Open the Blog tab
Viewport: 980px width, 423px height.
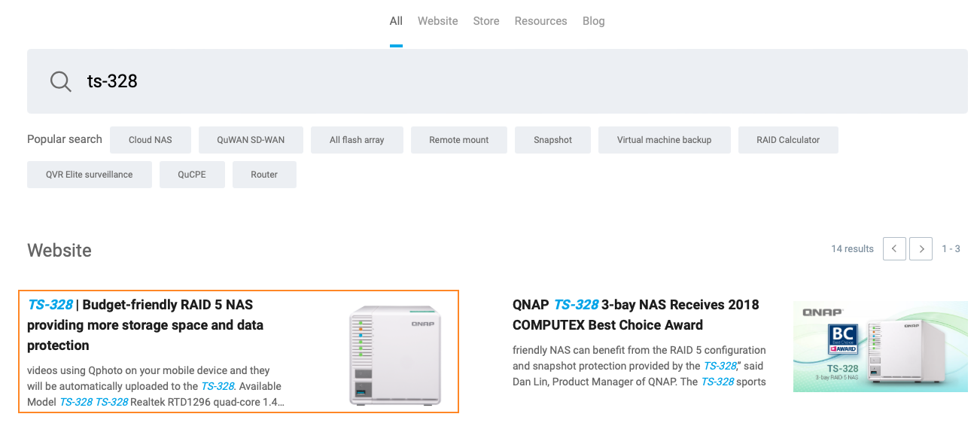click(x=593, y=21)
